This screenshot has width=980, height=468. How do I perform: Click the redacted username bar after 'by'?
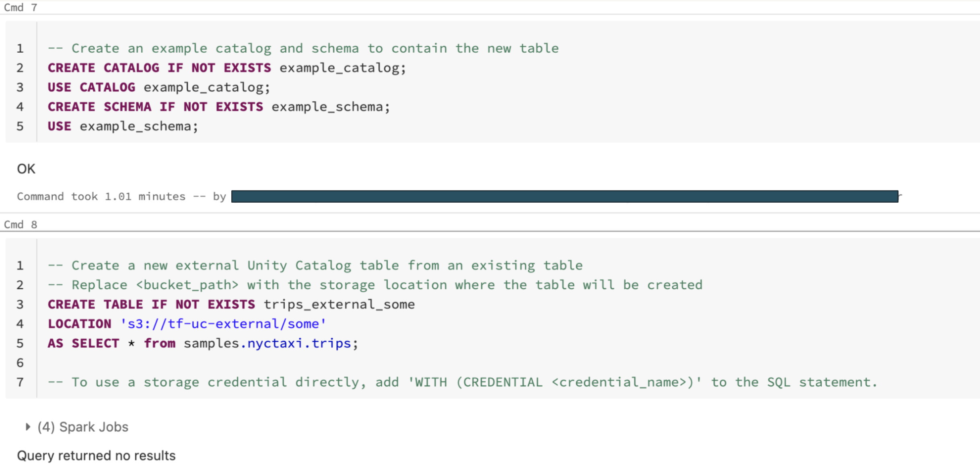click(x=564, y=196)
